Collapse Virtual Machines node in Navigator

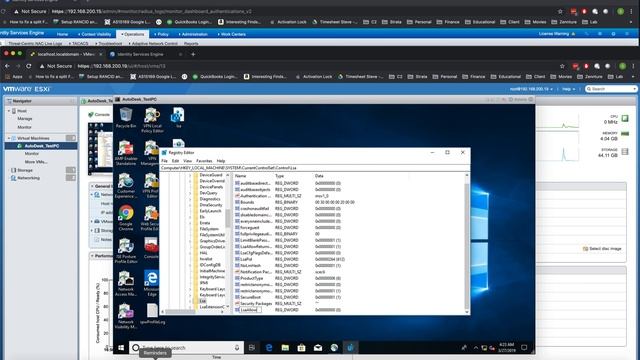(x=9, y=138)
